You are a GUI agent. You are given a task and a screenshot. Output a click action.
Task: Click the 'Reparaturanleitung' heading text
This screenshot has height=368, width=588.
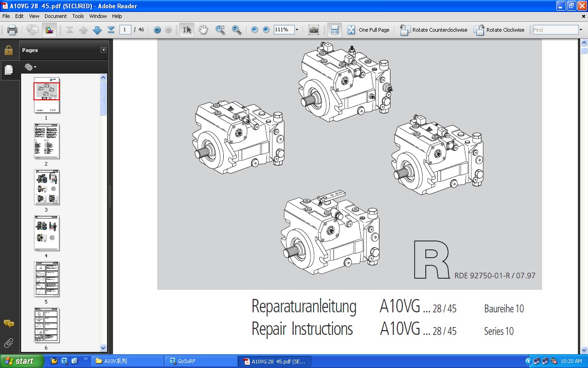pos(304,307)
